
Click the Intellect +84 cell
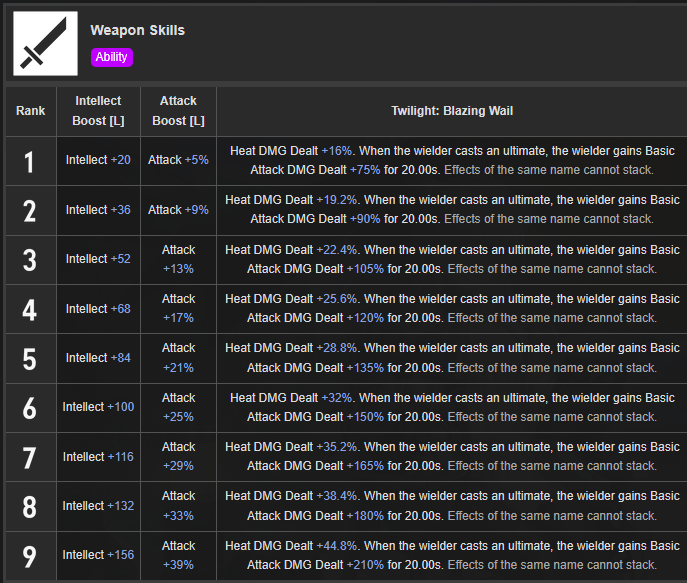98,358
